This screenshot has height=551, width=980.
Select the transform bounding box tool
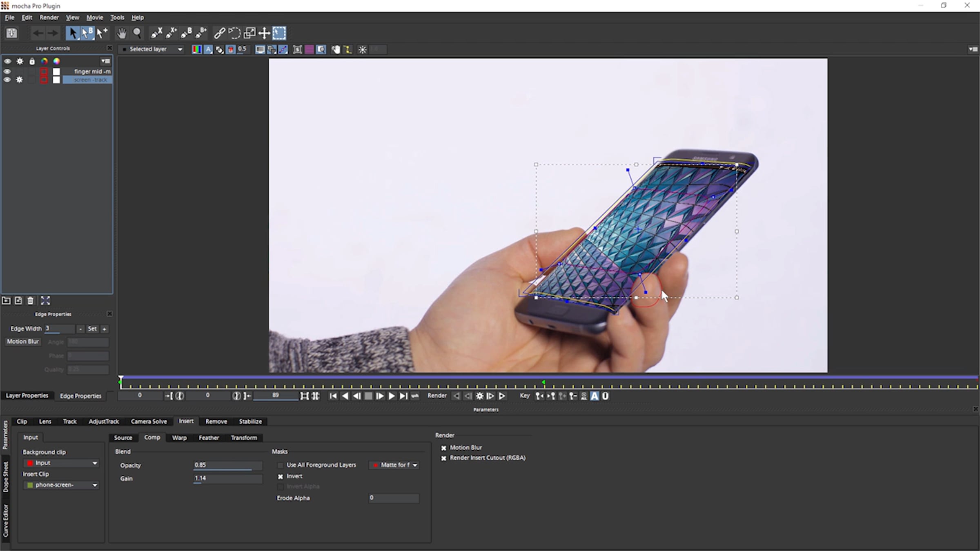tap(279, 33)
